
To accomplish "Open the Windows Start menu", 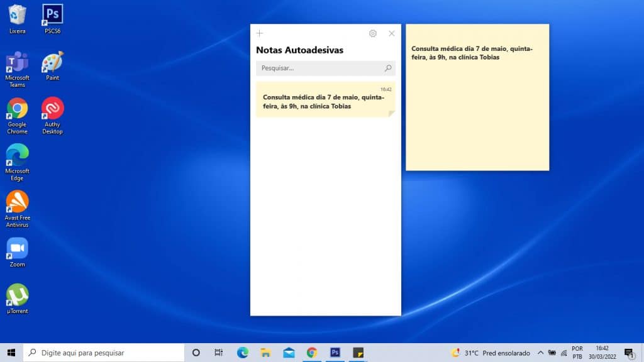I will [11, 353].
